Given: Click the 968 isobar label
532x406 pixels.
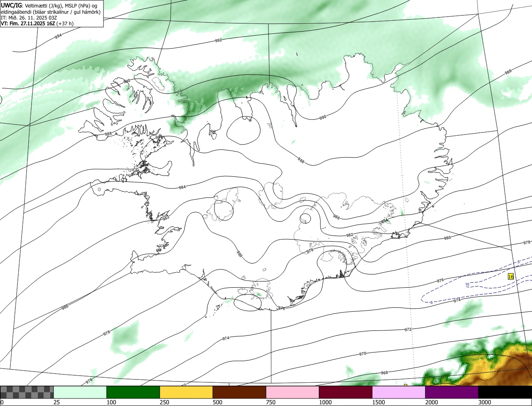Looking at the screenshot, I should (x=384, y=373).
